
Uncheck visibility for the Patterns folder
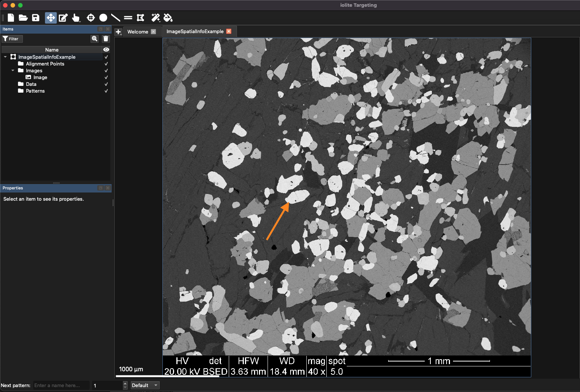106,91
